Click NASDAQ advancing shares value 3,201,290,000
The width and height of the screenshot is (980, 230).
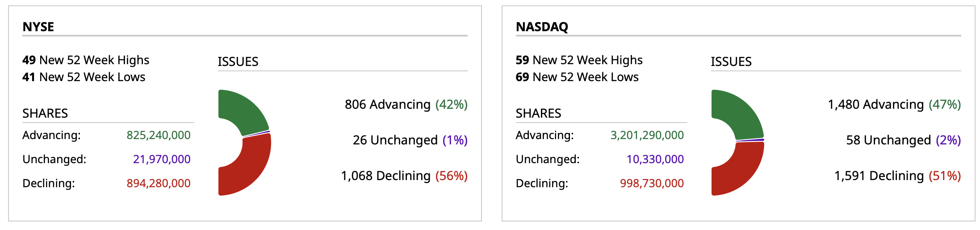click(647, 135)
